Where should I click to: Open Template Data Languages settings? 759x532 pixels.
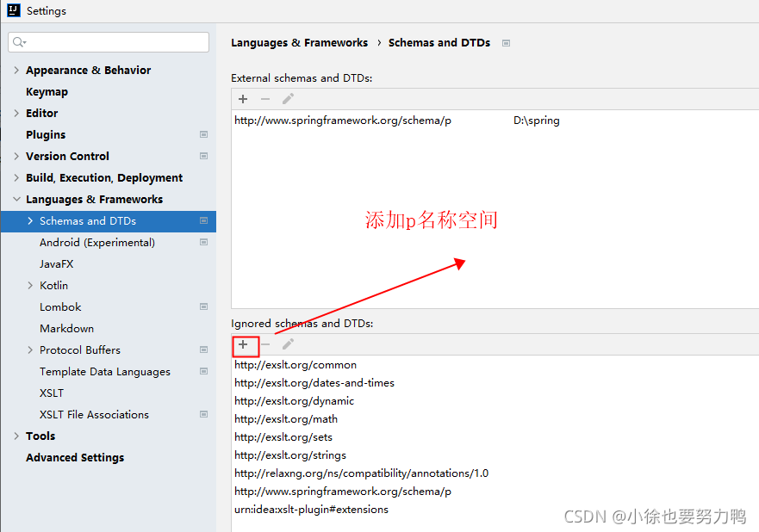pos(105,371)
